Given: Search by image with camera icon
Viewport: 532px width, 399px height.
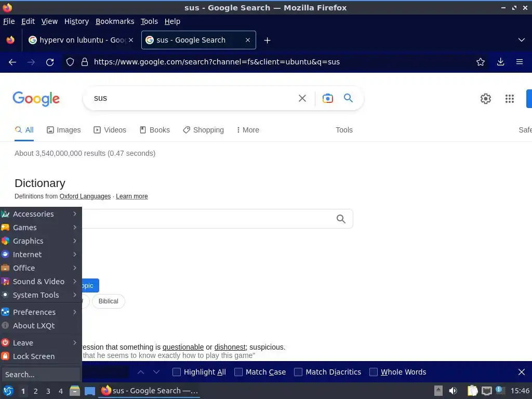Looking at the screenshot, I should [x=327, y=98].
